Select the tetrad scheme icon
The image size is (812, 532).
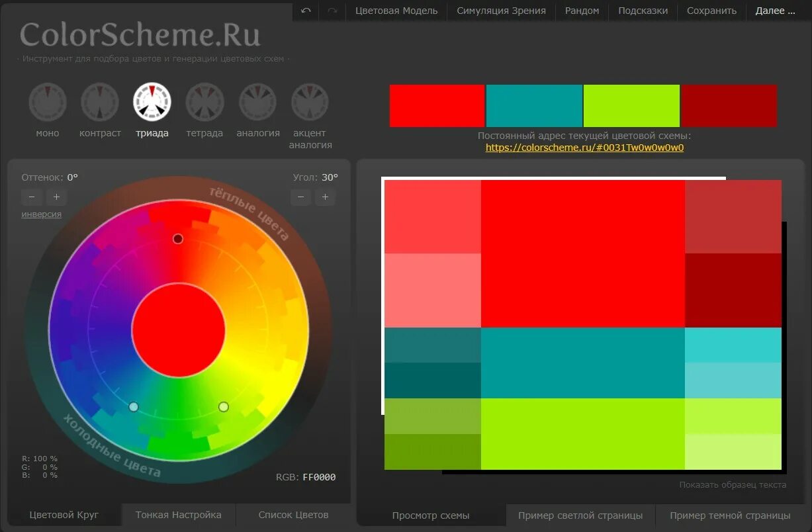coord(205,102)
